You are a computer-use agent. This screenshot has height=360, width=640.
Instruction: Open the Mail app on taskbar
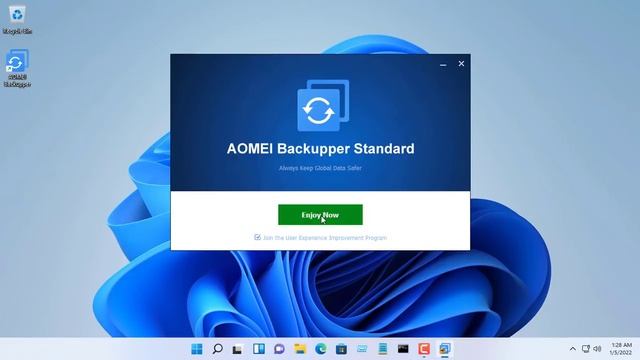362,349
